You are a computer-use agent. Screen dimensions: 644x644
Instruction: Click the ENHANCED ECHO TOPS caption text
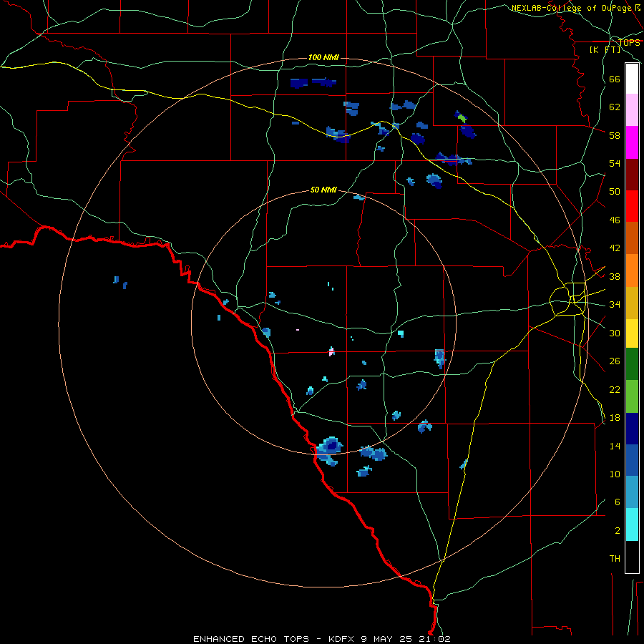251,639
